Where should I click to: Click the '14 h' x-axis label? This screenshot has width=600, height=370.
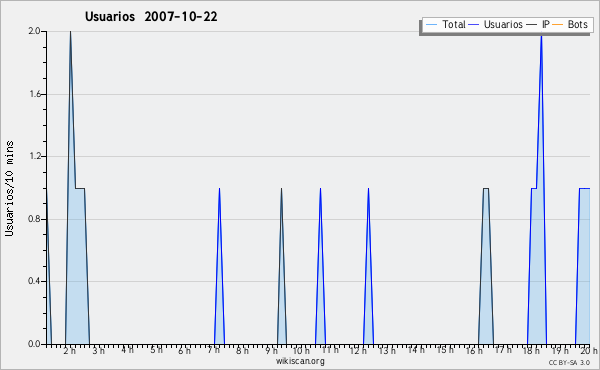[416, 350]
